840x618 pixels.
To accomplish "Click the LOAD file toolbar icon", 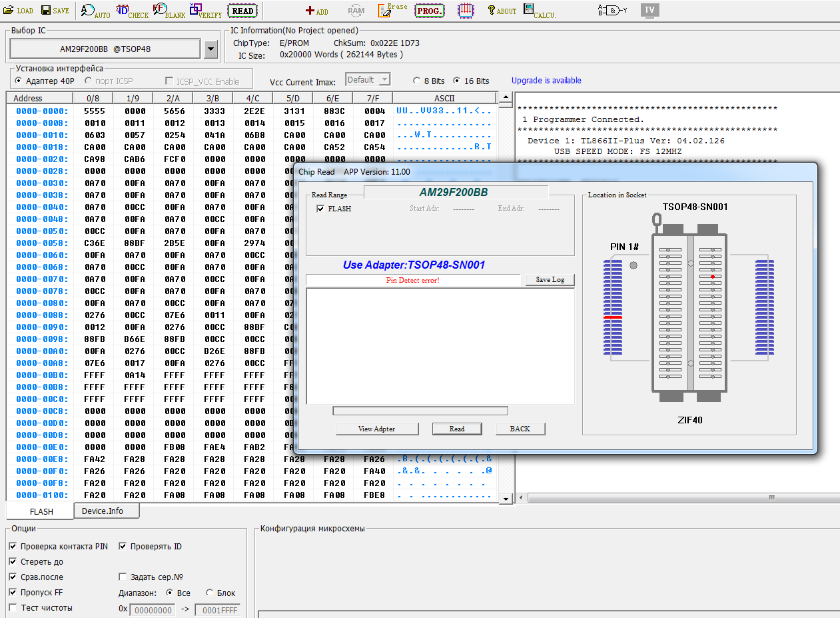I will click(x=18, y=11).
